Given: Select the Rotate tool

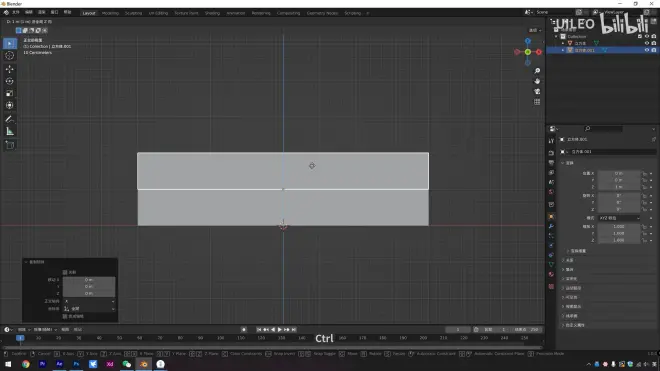Looking at the screenshot, I should point(10,81).
